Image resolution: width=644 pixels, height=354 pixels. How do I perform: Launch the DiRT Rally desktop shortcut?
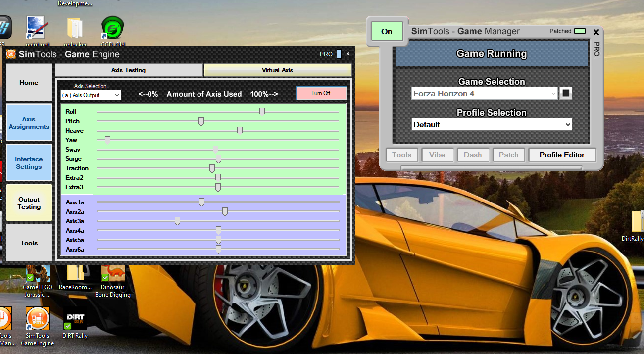[75, 323]
